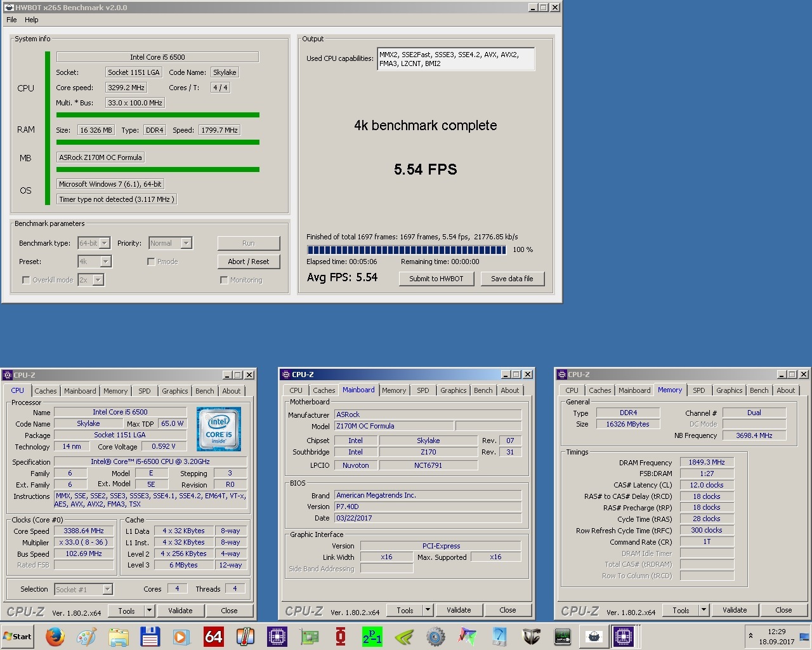Open Bench tab in right CPU-Z window

(759, 390)
